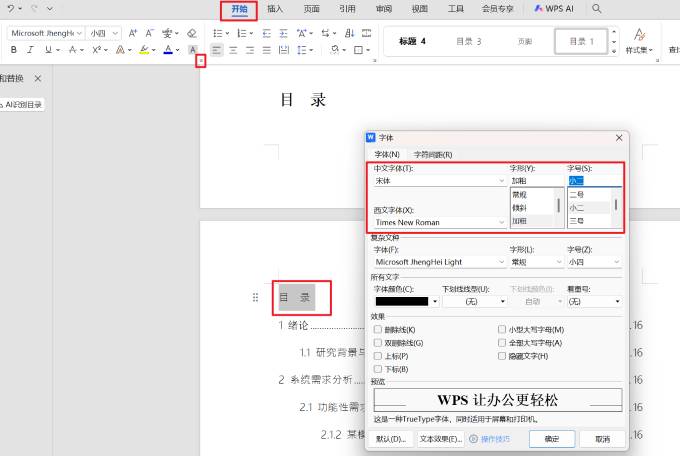
Task: Open the phonetic guide tool
Action: tap(167, 33)
